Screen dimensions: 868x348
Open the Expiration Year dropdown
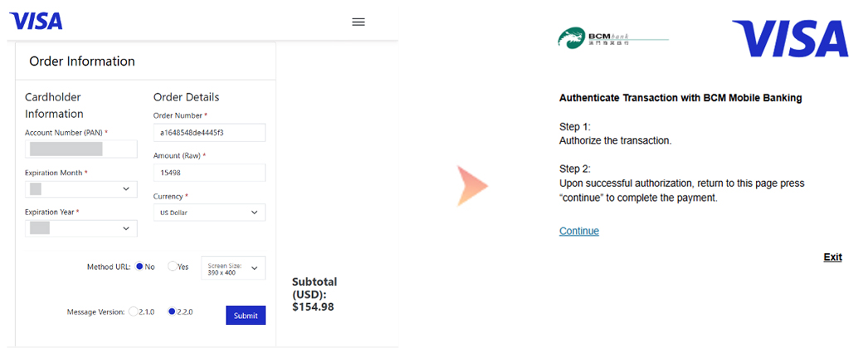81,228
